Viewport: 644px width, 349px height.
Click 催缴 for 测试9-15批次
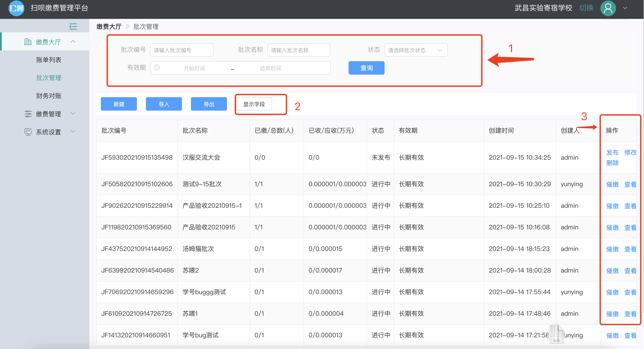click(x=612, y=184)
